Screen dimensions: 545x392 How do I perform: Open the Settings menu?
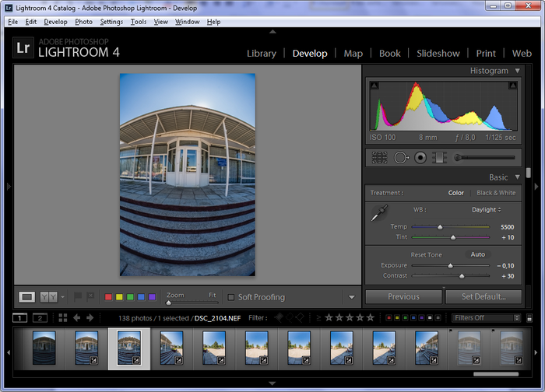click(x=111, y=22)
